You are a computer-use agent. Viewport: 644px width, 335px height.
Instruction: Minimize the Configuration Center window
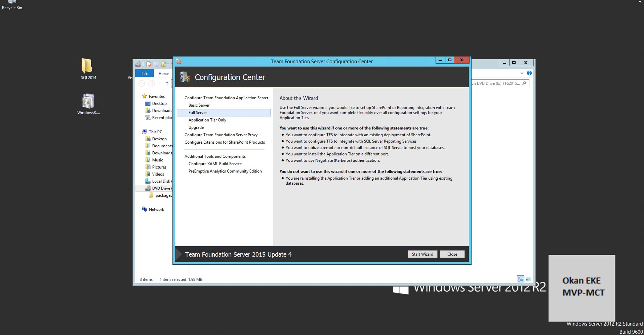click(440, 60)
